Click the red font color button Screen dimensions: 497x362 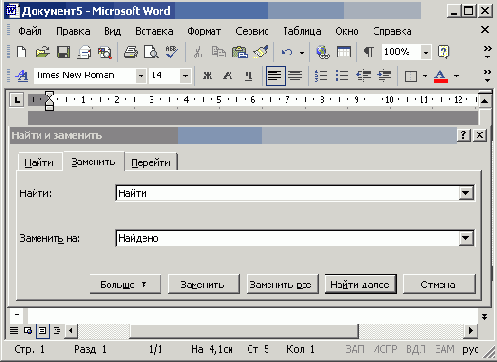click(440, 76)
